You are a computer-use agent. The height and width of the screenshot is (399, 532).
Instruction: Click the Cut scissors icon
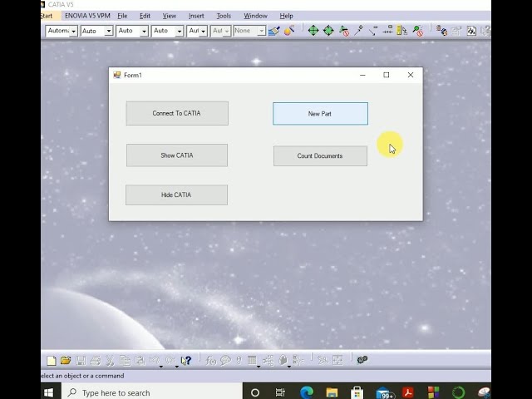(x=110, y=360)
